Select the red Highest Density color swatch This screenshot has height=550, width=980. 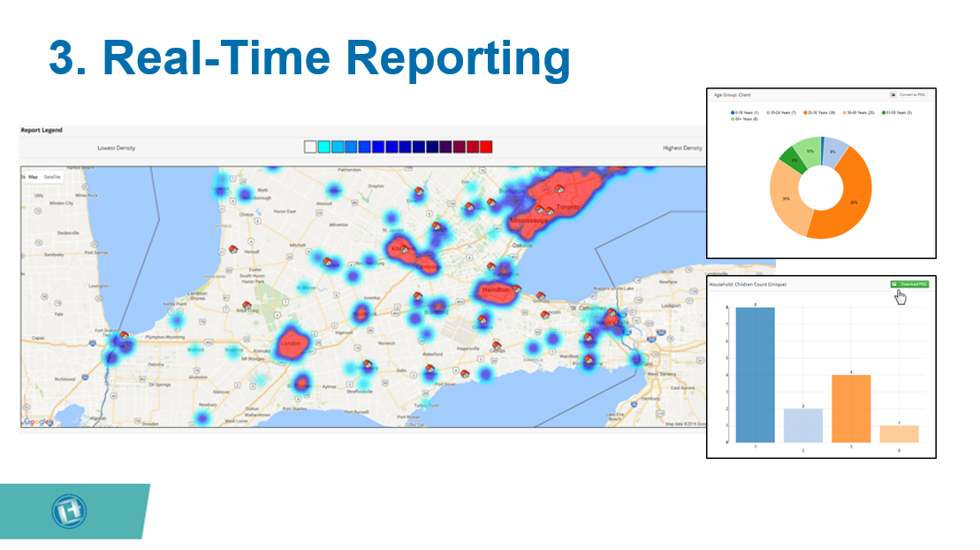coord(488,148)
